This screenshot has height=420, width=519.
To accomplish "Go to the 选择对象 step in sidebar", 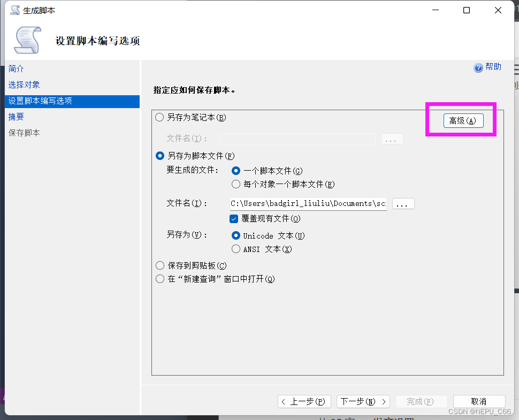I will (x=24, y=85).
